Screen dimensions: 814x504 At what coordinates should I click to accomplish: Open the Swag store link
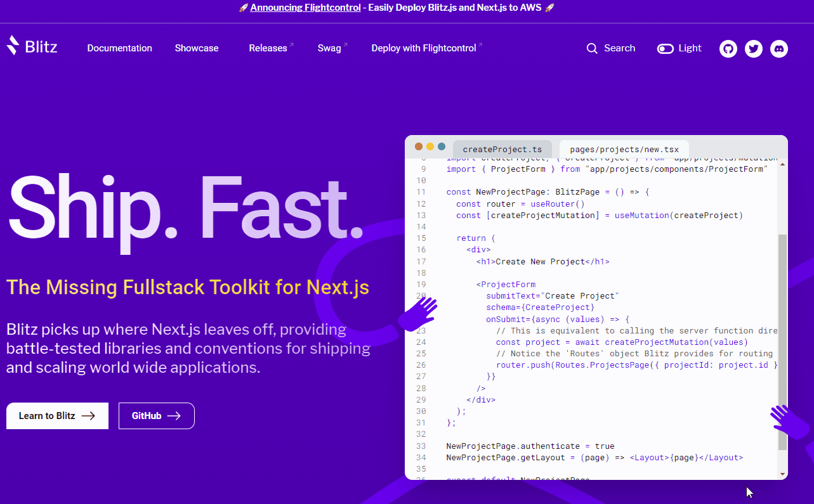pyautogui.click(x=332, y=48)
